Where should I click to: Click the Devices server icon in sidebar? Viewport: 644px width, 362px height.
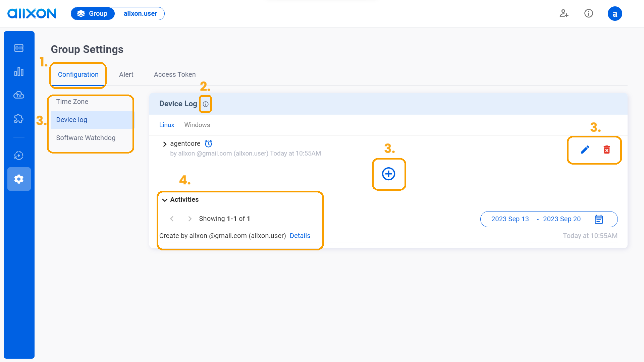click(x=19, y=48)
